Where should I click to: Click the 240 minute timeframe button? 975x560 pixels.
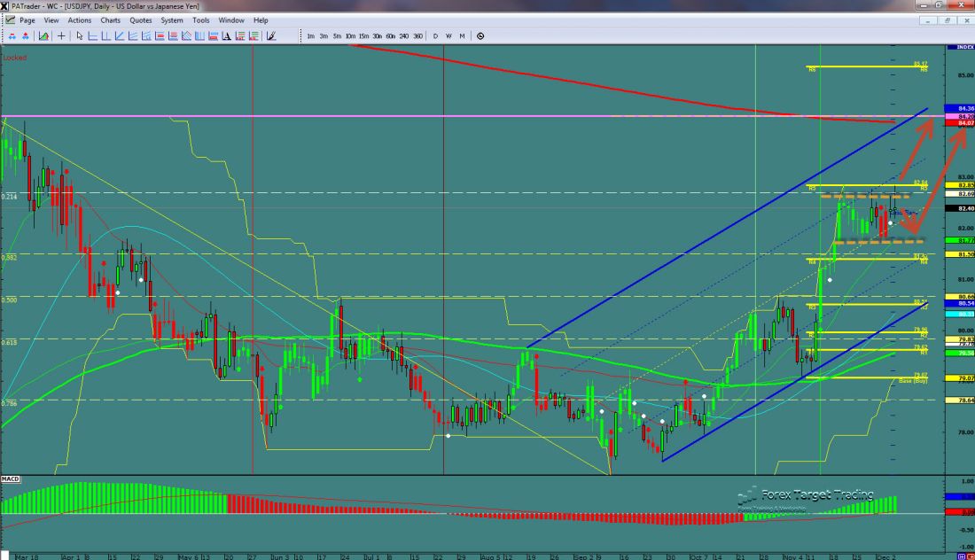click(x=403, y=36)
